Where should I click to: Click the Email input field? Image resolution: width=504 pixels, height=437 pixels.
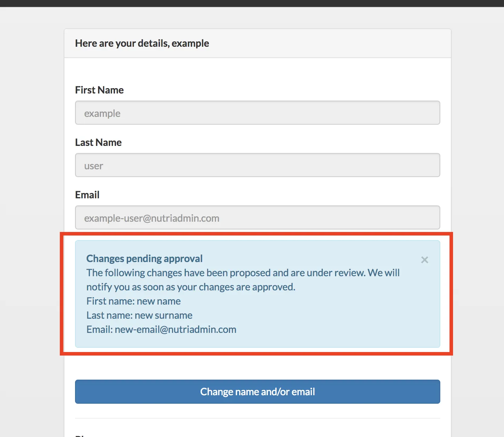click(x=257, y=218)
